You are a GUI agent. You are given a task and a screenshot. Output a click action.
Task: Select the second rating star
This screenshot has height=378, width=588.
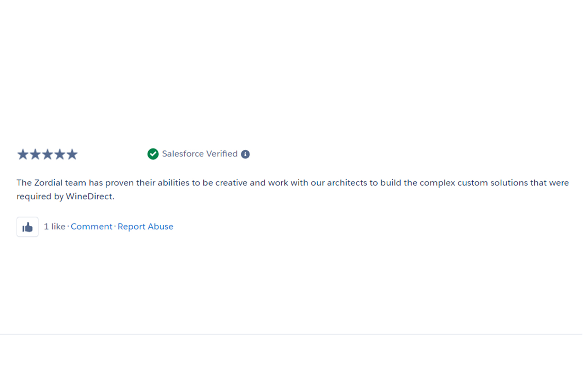click(35, 154)
